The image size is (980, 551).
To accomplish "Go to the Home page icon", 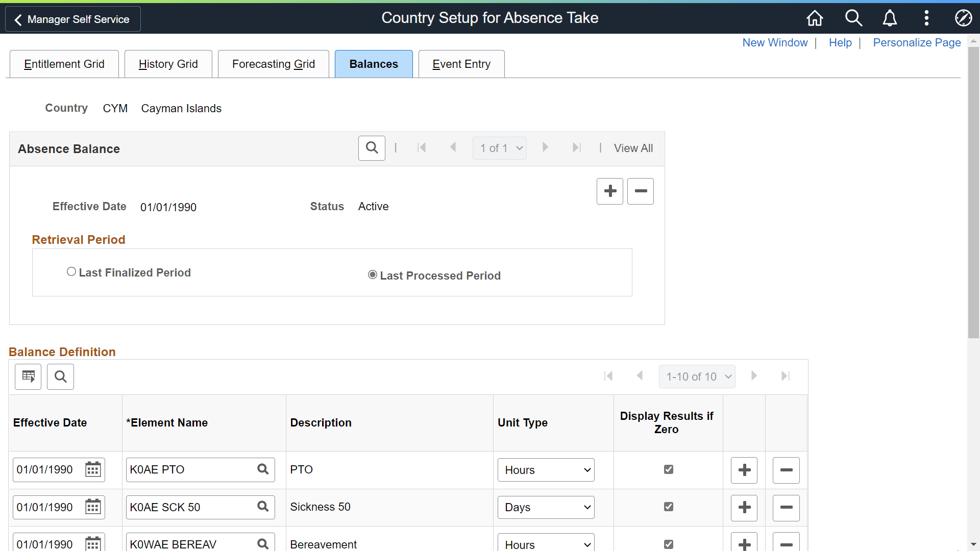I will [815, 18].
